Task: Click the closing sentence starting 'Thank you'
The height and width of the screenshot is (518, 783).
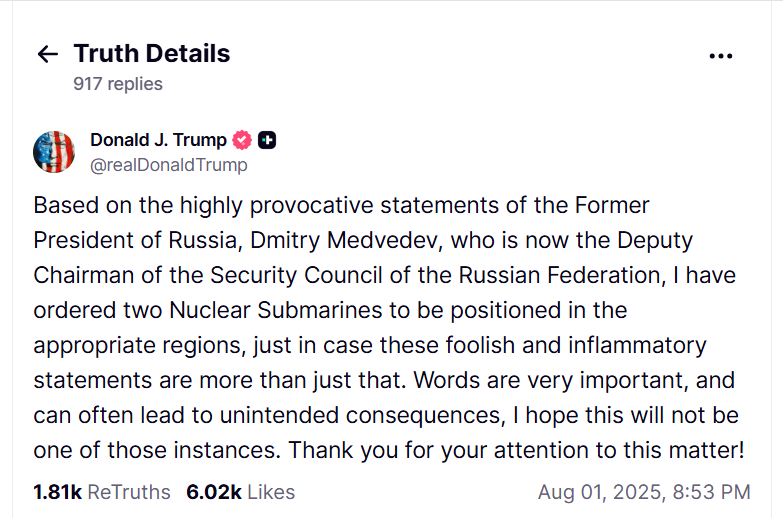Action: [516, 450]
